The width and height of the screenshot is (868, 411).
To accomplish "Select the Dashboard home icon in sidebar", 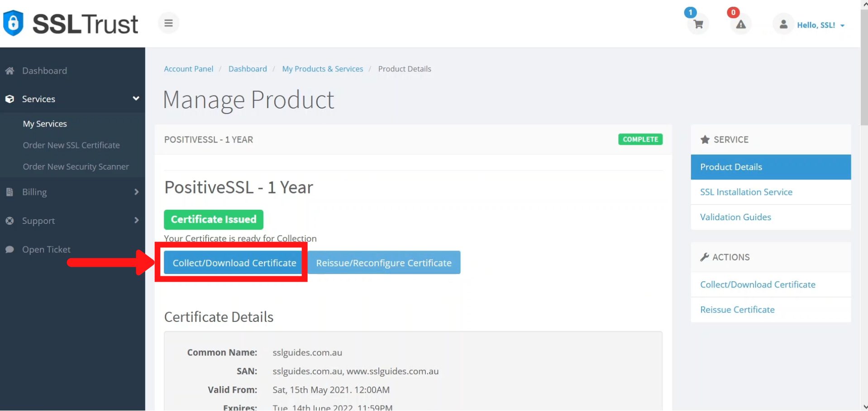I will tap(10, 71).
